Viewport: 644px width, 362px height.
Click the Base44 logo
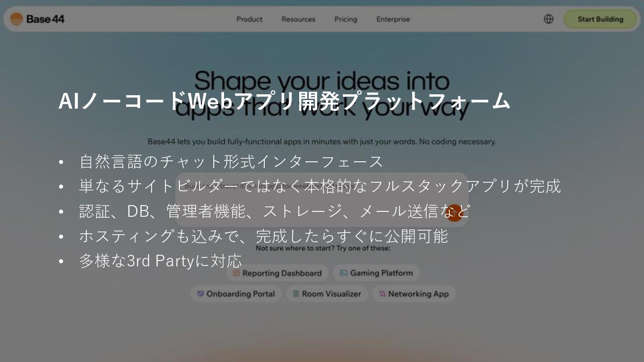point(37,19)
